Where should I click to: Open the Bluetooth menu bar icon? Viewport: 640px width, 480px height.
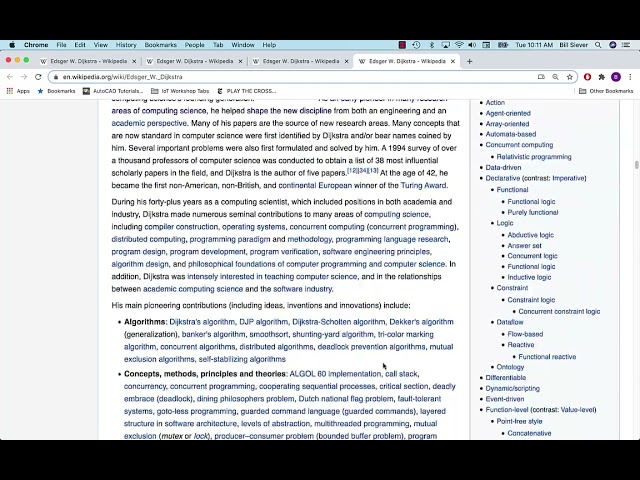point(431,45)
